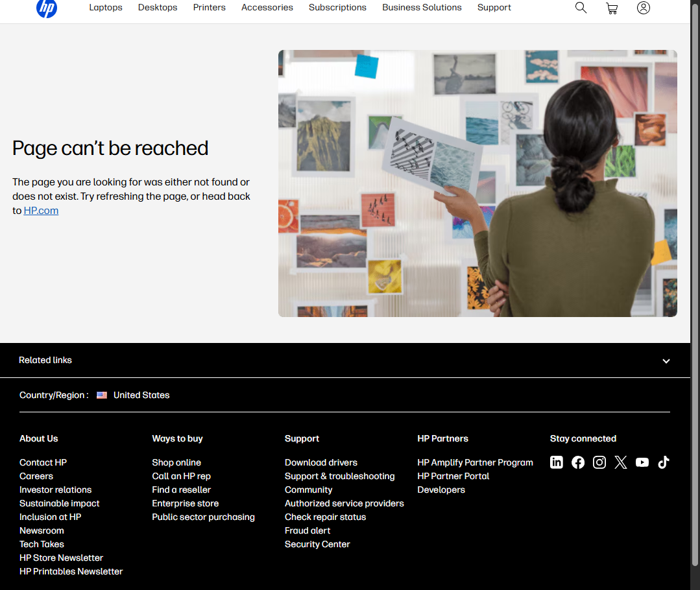Click the Related links label
Viewport: 700px width, 590px height.
(x=45, y=360)
